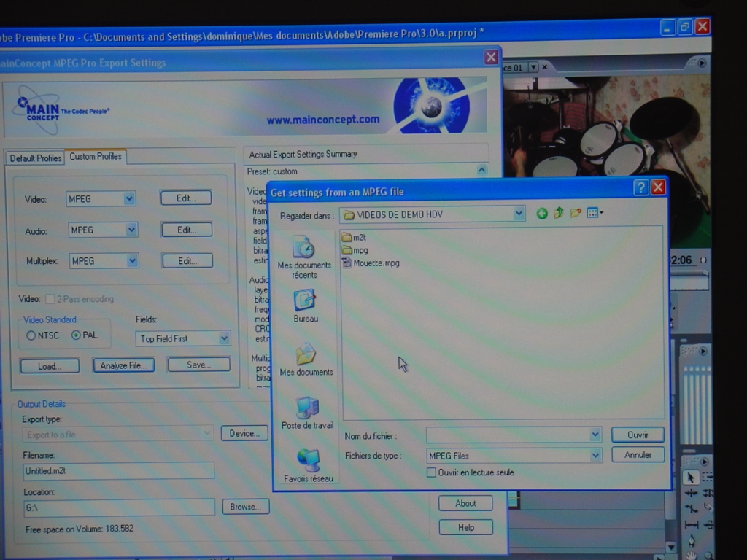747x560 pixels.
Task: Open Poste de travail shortcut
Action: click(307, 413)
